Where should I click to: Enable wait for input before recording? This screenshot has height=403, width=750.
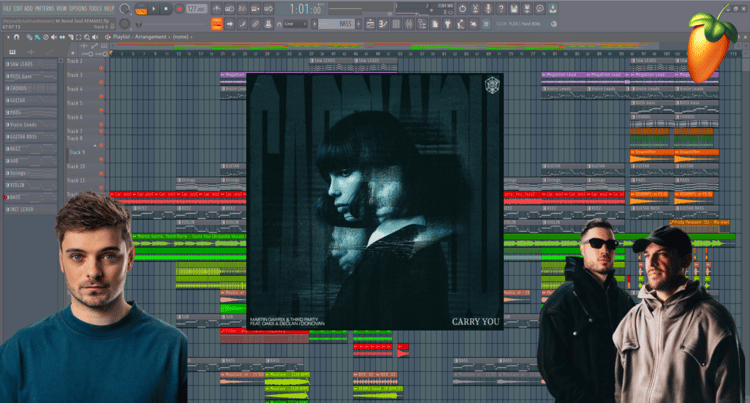tap(230, 9)
